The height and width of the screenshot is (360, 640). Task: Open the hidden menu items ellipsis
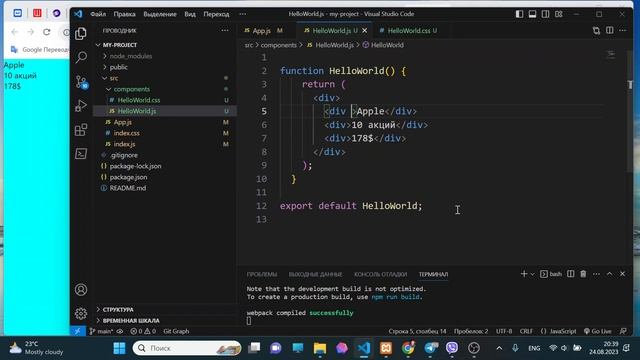(x=242, y=14)
